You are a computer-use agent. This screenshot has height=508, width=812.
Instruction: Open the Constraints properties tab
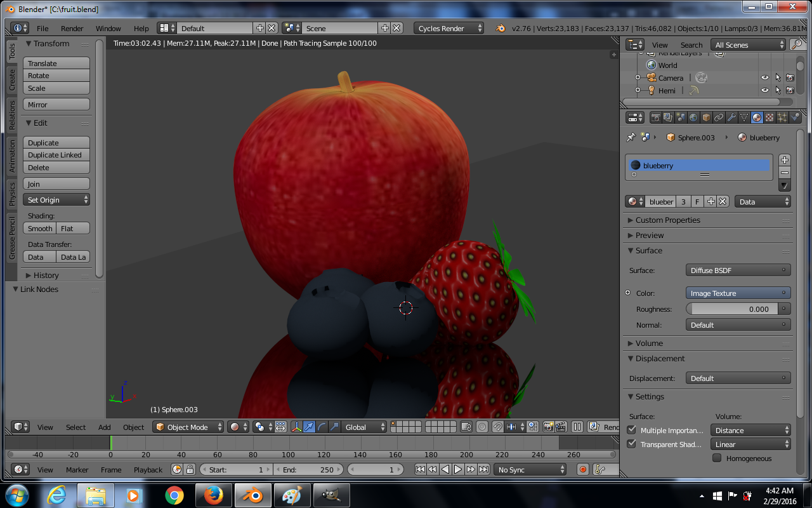pos(719,117)
